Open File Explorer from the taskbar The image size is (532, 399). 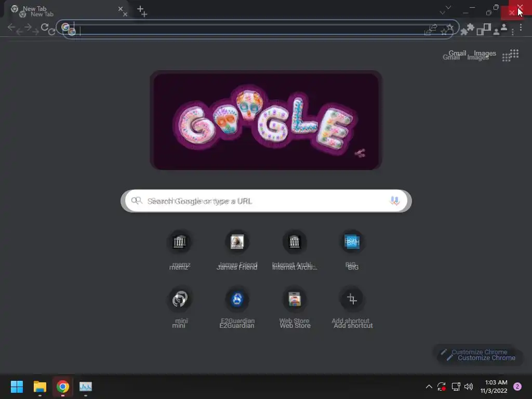[x=39, y=387]
